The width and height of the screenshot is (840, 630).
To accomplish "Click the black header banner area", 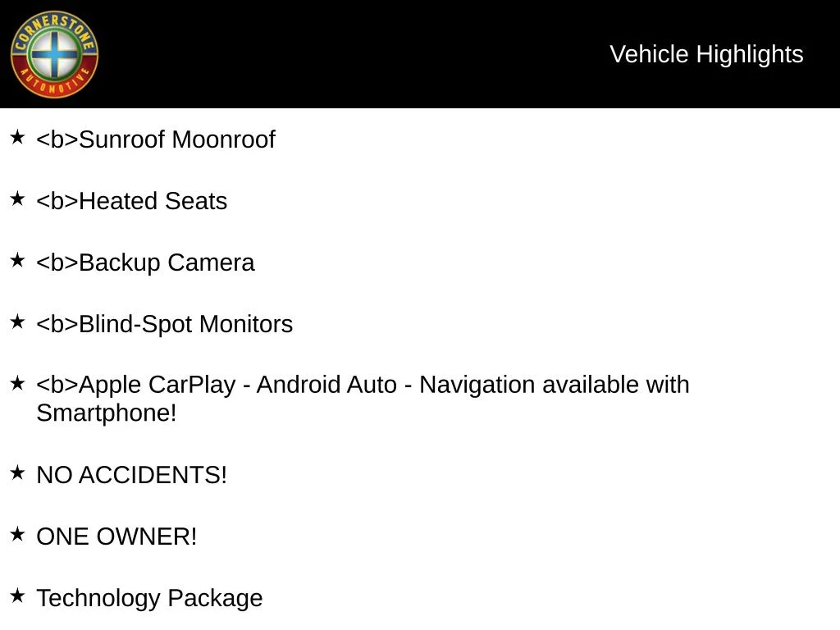I will (x=420, y=54).
